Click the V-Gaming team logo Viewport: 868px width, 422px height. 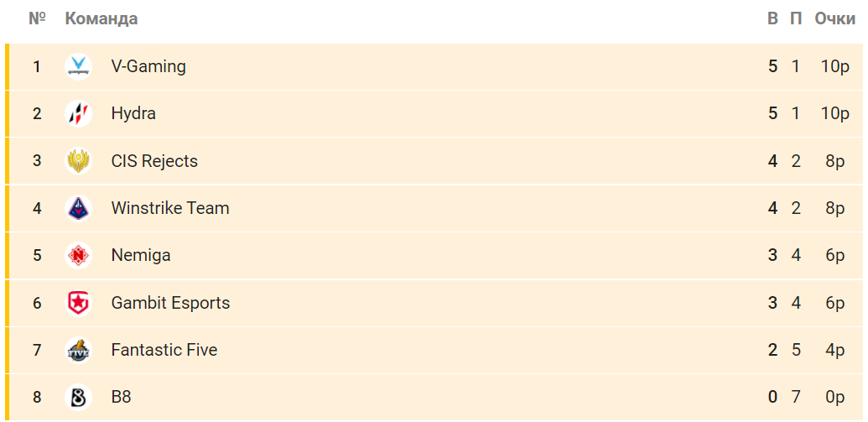[78, 67]
